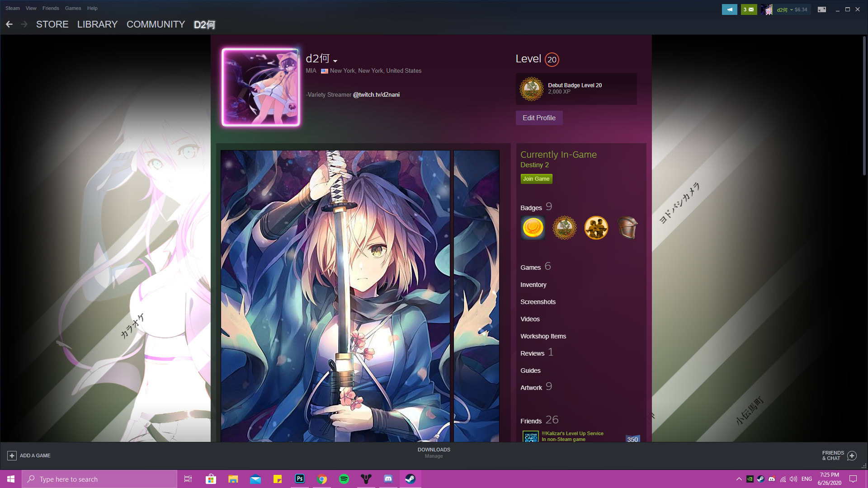Click the profile avatar thumbnail
The width and height of the screenshot is (868, 488).
tap(260, 88)
